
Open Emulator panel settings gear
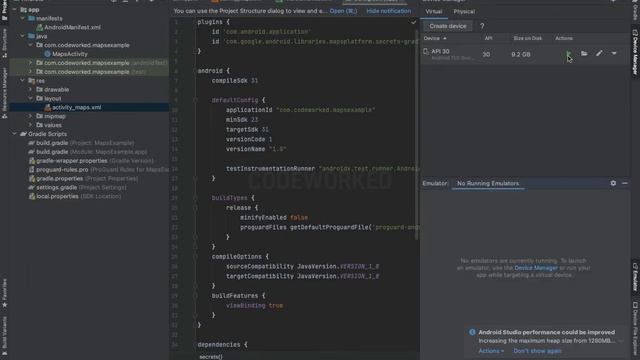[613, 183]
